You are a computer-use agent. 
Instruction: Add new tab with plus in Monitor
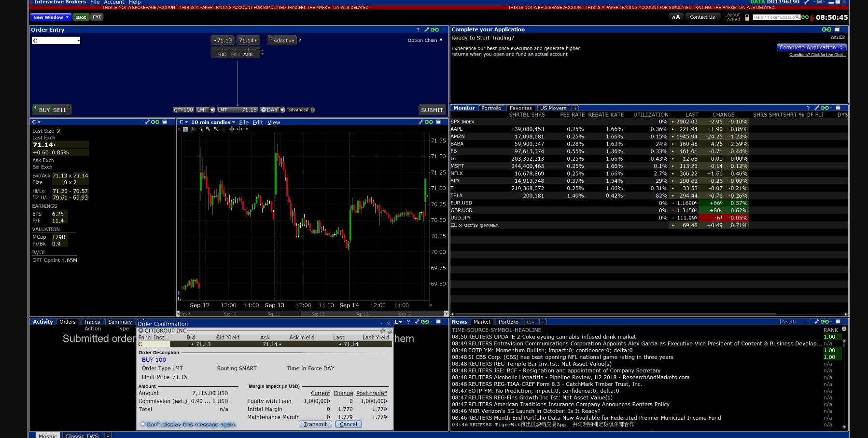point(575,109)
